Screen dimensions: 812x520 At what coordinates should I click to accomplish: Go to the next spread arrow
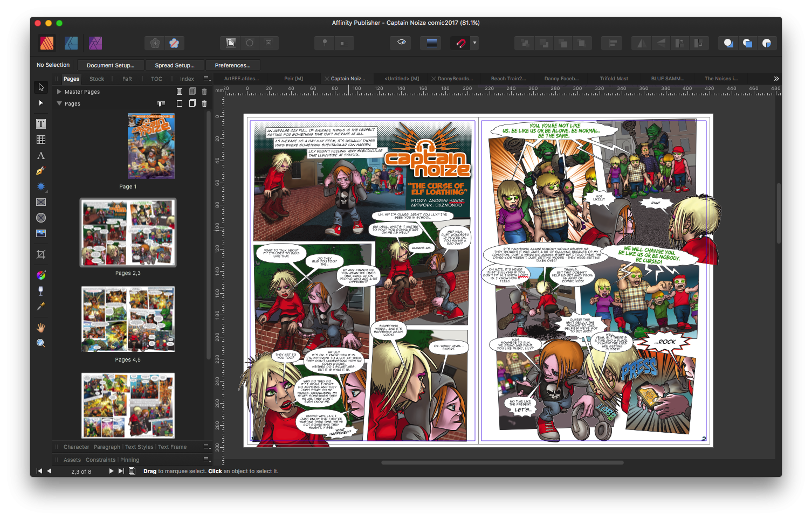coord(111,471)
